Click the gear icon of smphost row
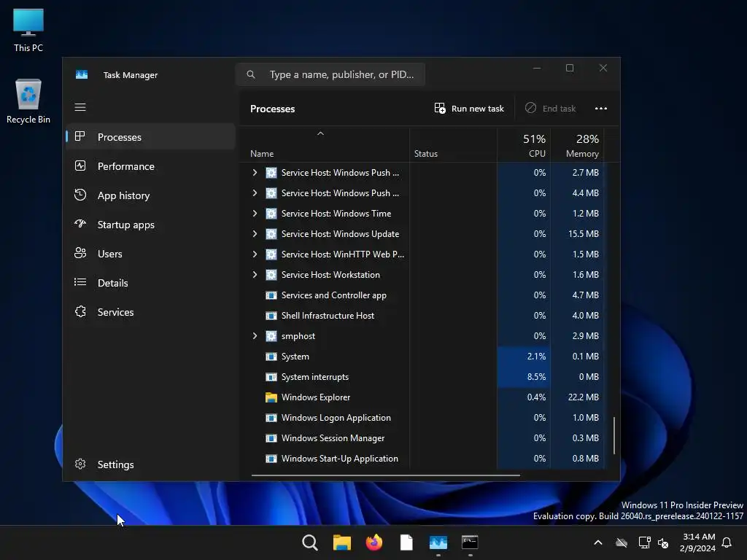Screen dimensions: 747x560 (x=271, y=335)
